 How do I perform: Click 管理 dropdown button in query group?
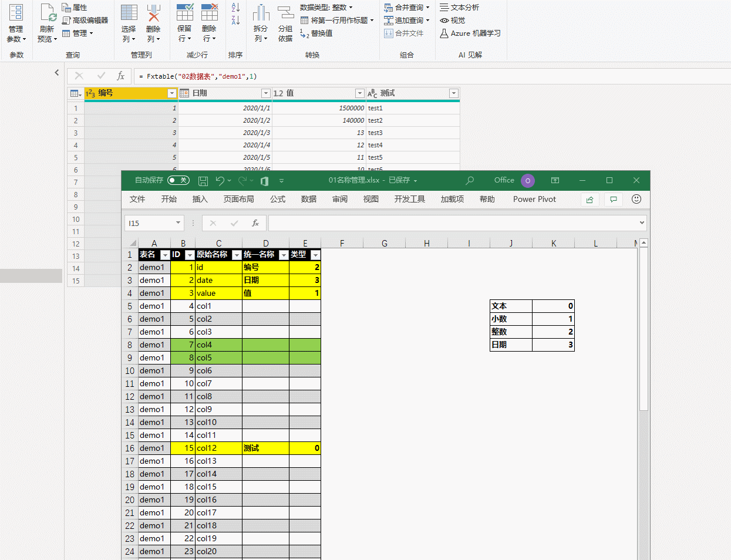point(78,33)
